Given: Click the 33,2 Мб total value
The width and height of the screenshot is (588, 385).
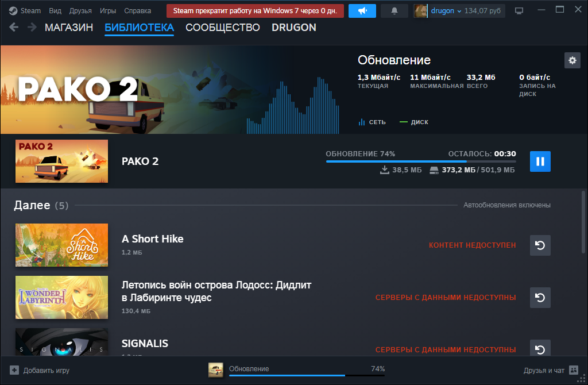Looking at the screenshot, I should click(x=481, y=78).
